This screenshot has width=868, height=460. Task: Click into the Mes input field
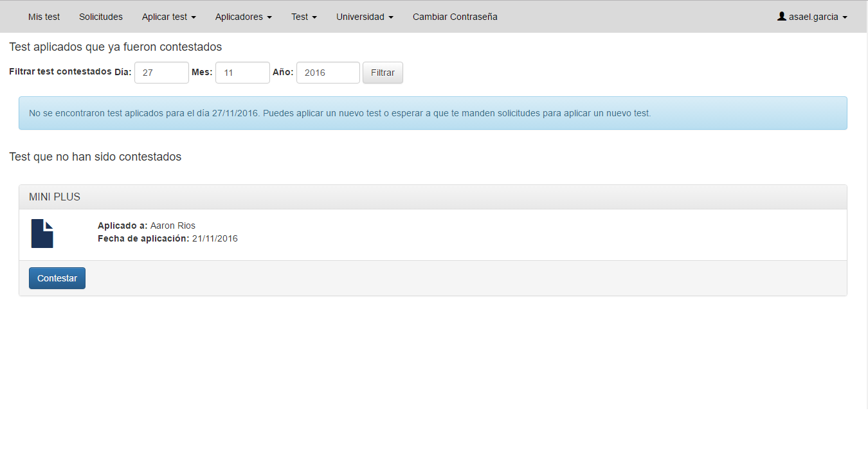[x=242, y=73]
